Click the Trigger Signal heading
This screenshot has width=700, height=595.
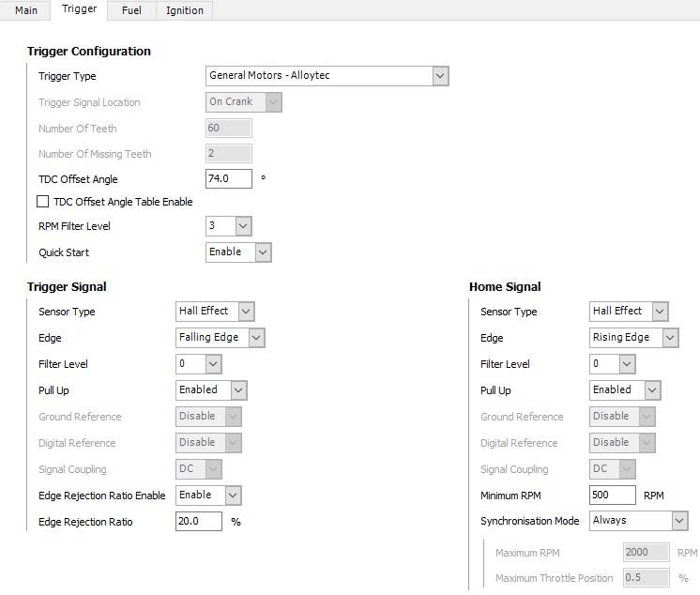coord(67,286)
